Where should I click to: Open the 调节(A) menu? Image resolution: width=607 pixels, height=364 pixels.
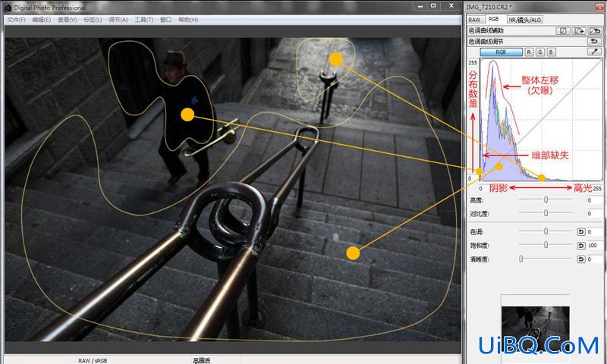118,20
